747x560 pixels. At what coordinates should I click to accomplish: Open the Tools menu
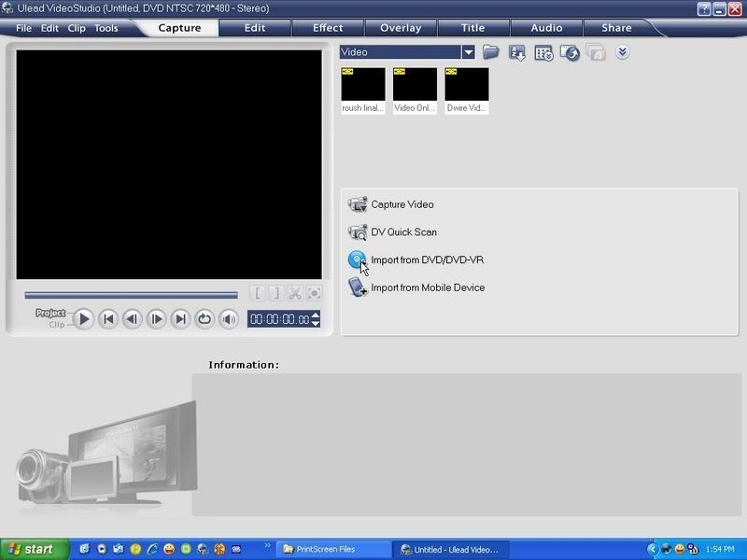click(106, 28)
